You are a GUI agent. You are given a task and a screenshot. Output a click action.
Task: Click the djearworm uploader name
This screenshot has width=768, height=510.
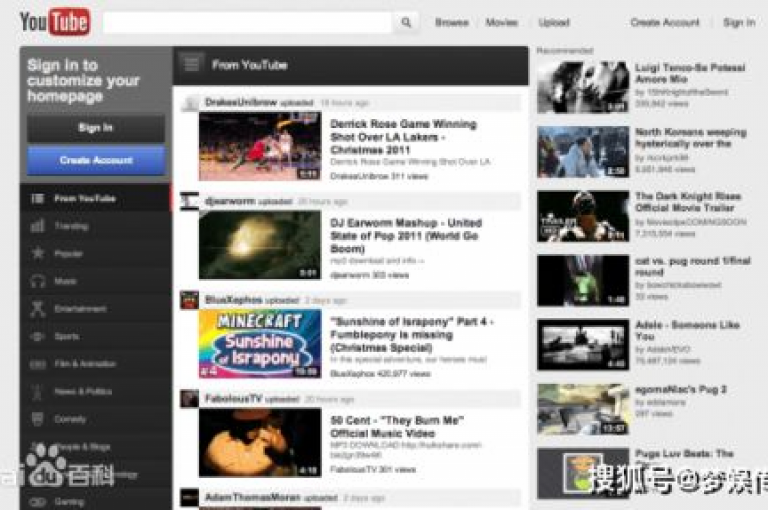pos(230,201)
